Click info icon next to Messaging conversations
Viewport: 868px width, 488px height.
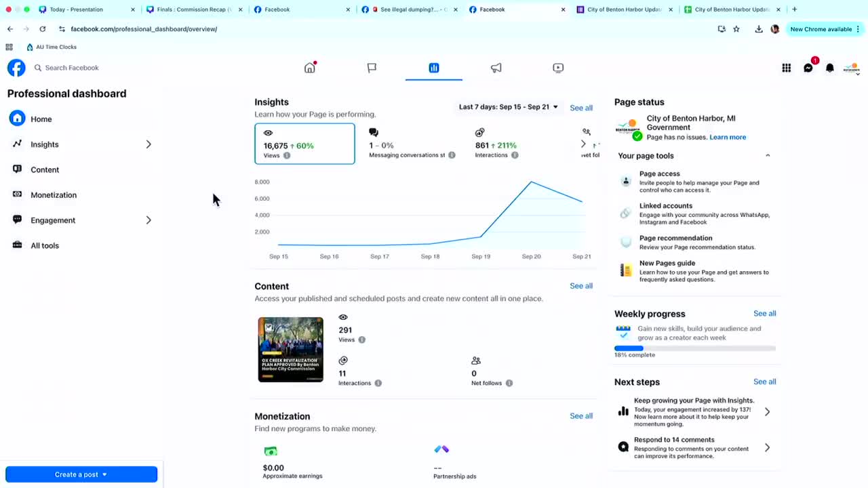click(452, 155)
